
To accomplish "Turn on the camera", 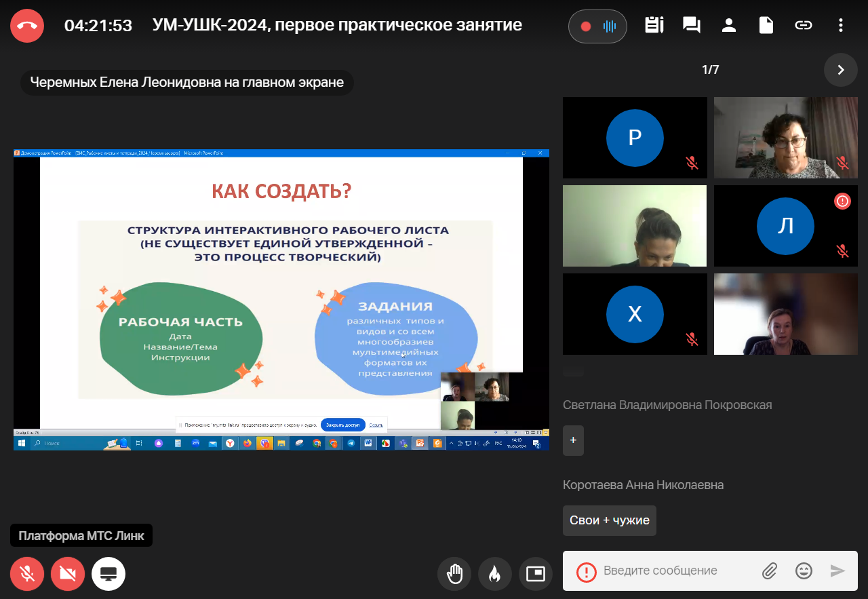I will pos(68,574).
